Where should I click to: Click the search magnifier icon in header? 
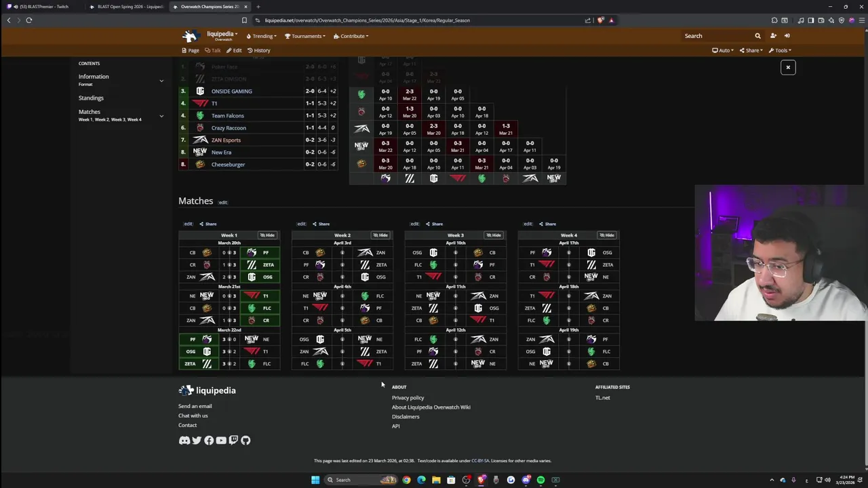point(757,36)
